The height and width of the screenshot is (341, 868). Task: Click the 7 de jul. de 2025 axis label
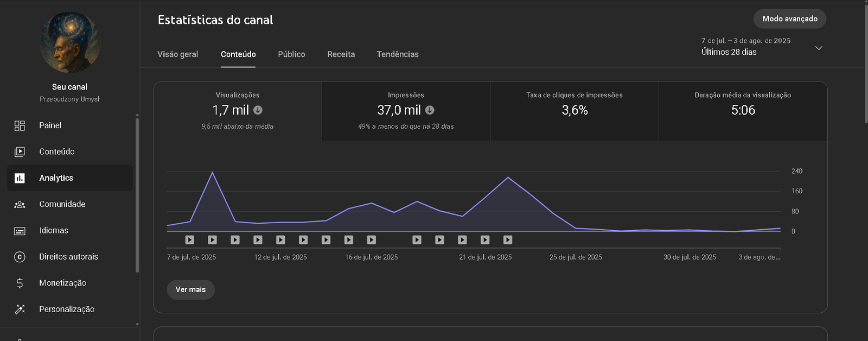click(192, 257)
